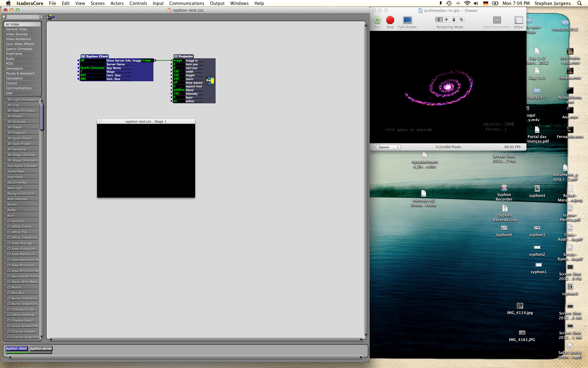This screenshot has width=588, height=368.
Task: Click the CI Projector actor projector icon
Action: coord(209,81)
